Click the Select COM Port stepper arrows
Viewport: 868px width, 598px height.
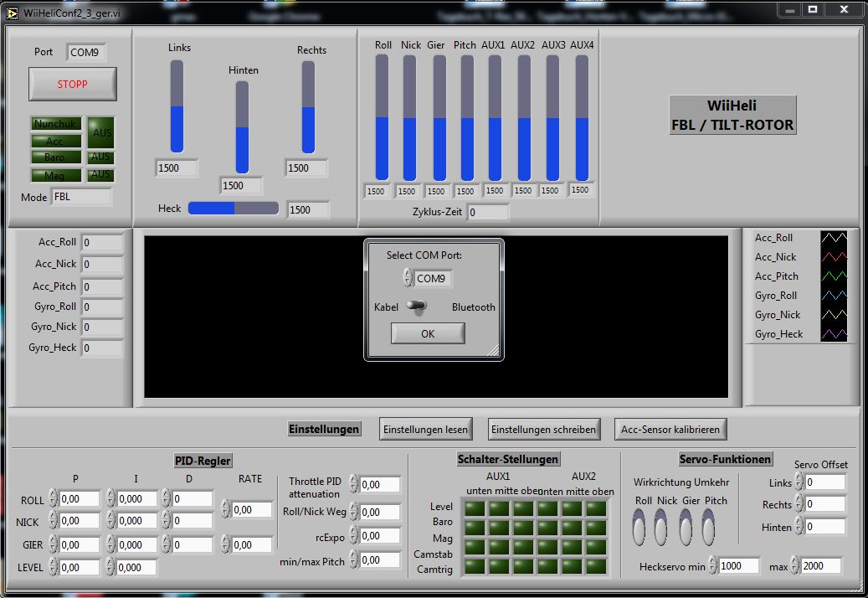[x=408, y=278]
